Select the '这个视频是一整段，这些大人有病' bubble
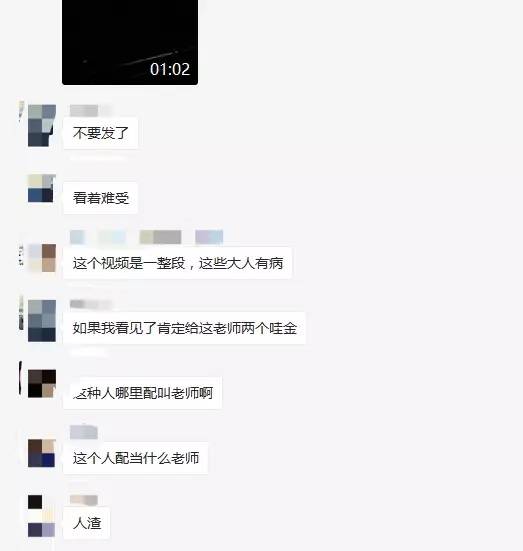This screenshot has width=523, height=551. tap(177, 263)
